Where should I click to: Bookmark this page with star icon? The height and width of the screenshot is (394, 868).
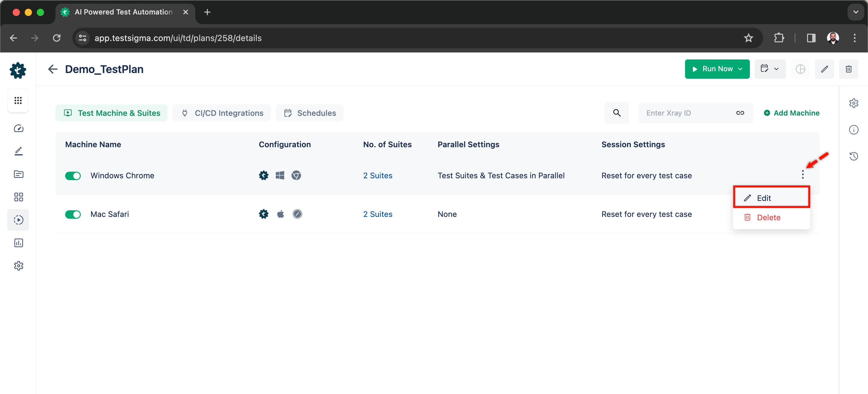tap(748, 38)
